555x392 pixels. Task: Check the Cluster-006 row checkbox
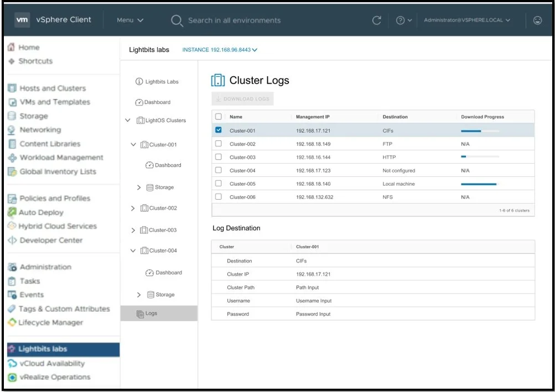[219, 196]
